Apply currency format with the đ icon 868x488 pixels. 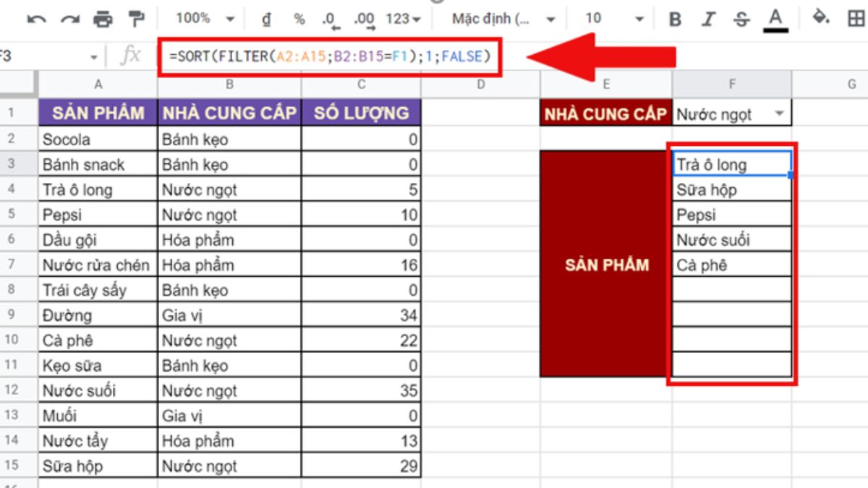click(x=266, y=18)
